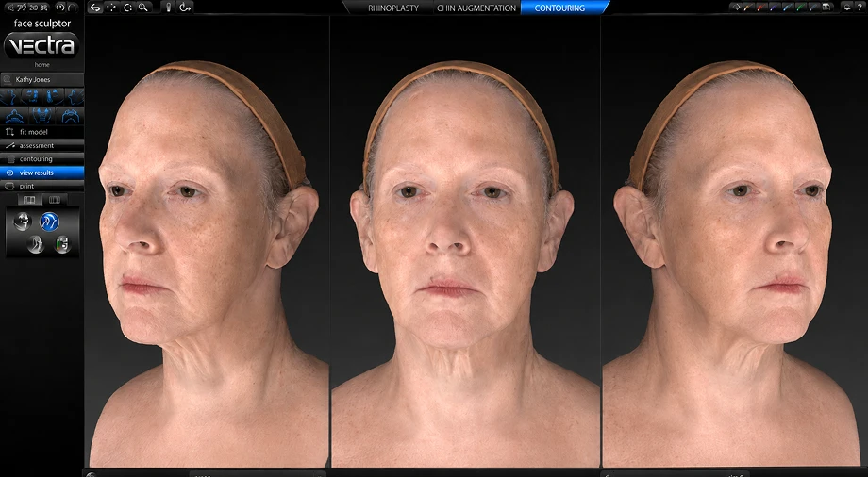Click the home link under the Vectra logo
Image resolution: width=868 pixels, height=477 pixels.
42,65
